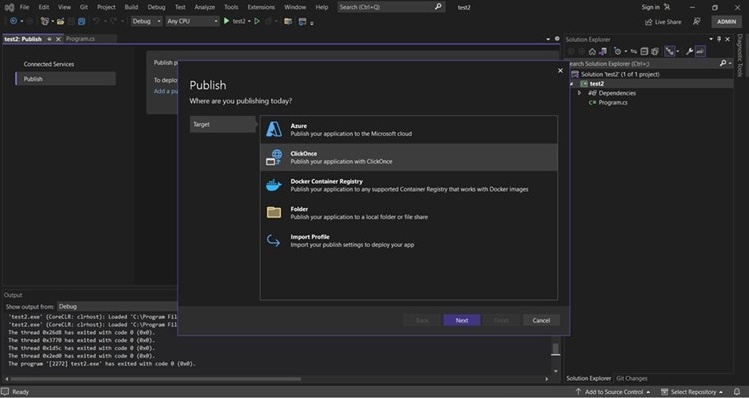Viewport: 749px width, 398px height.
Task: Choose the ClickOnce publish option
Action: 408,157
